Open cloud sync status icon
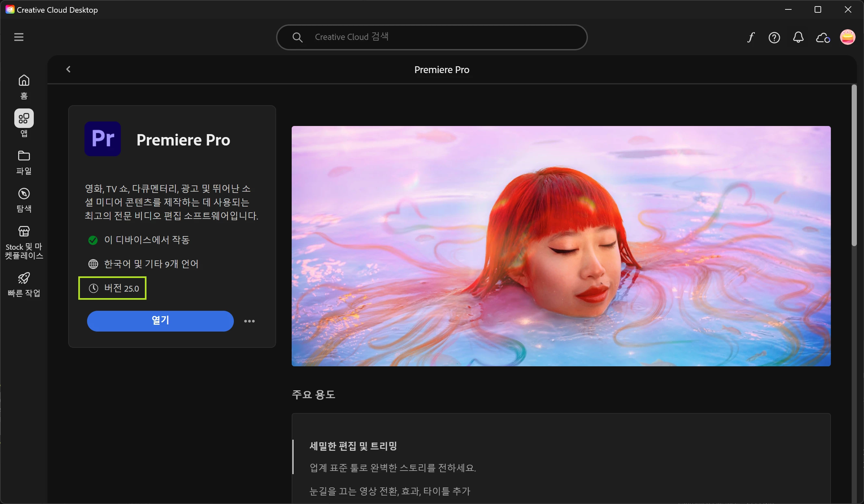 (822, 37)
